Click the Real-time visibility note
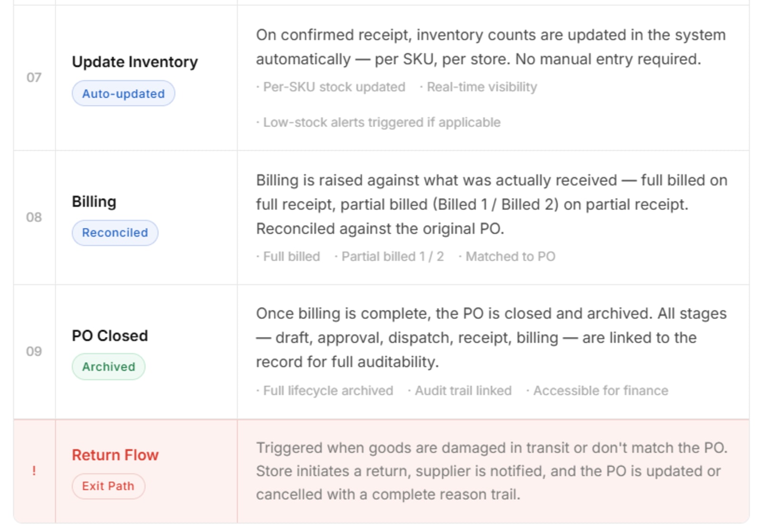The width and height of the screenshot is (762, 532). pos(478,87)
